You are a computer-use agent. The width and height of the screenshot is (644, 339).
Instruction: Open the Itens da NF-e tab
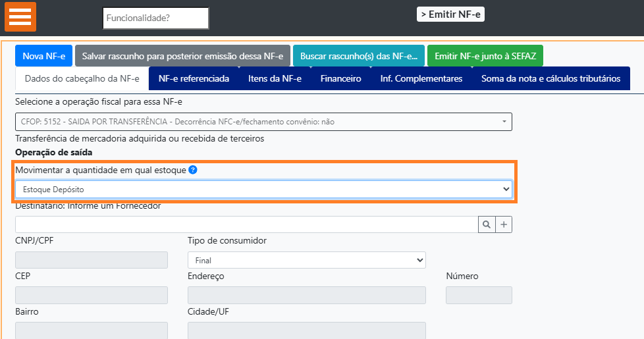point(275,79)
